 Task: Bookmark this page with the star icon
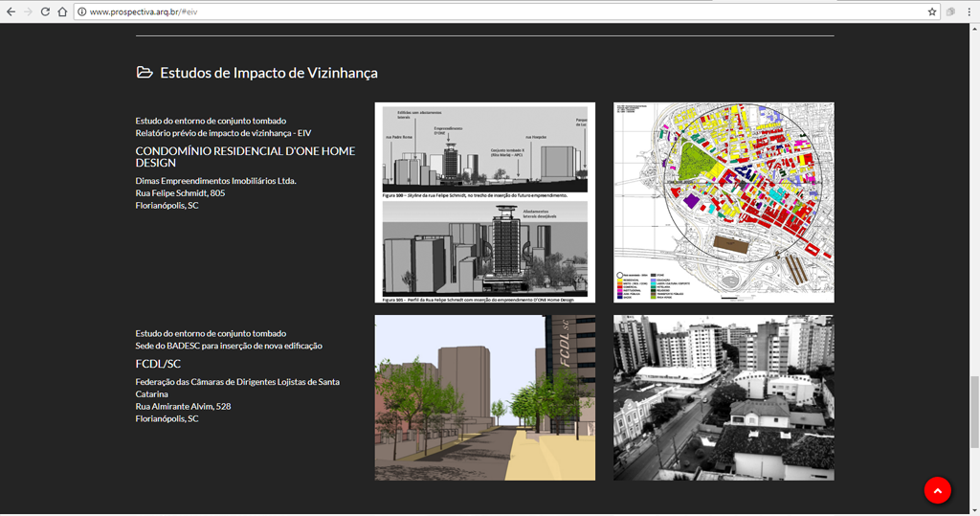(932, 11)
